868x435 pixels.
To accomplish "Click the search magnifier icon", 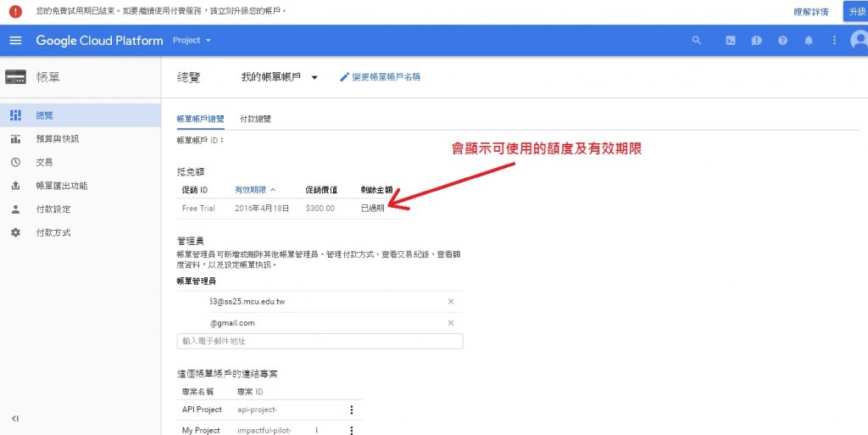I will click(697, 41).
